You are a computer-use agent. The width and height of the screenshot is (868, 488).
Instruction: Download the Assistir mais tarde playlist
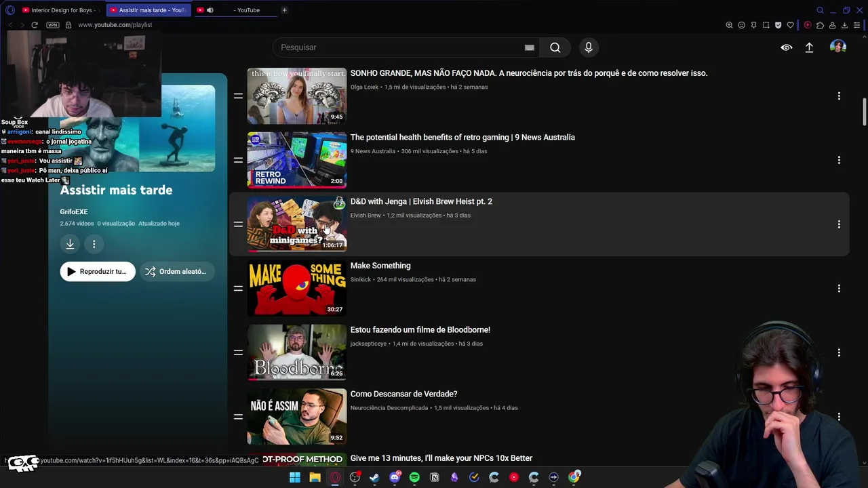pos(70,244)
